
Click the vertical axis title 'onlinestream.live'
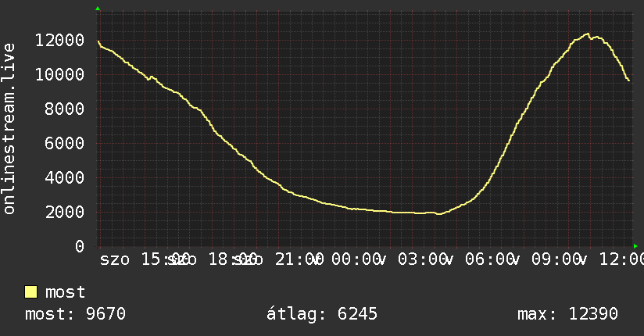tap(9, 129)
